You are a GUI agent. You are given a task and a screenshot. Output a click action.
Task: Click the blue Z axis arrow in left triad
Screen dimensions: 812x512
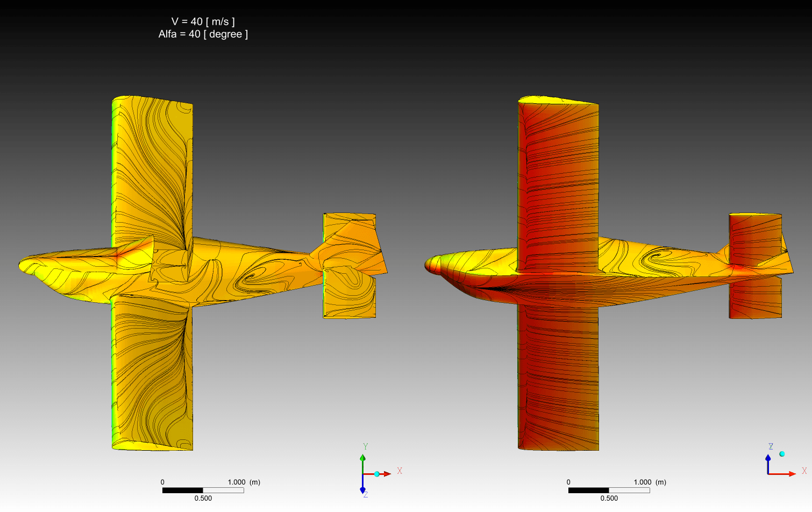pyautogui.click(x=362, y=489)
